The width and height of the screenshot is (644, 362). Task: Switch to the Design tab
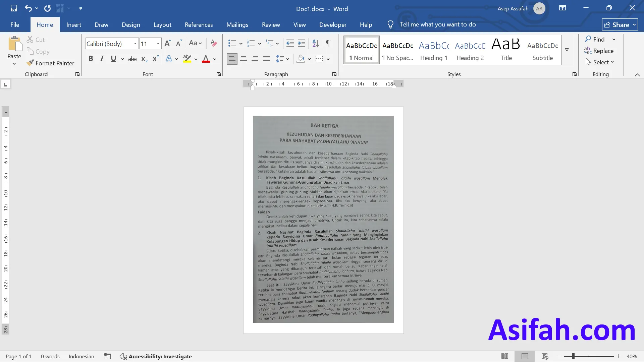coord(131,24)
